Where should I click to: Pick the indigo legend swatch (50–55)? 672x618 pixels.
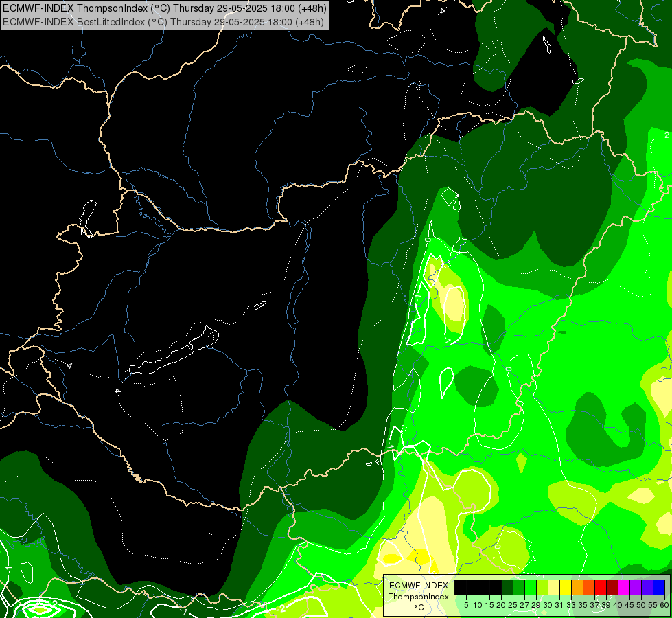[x=647, y=587]
